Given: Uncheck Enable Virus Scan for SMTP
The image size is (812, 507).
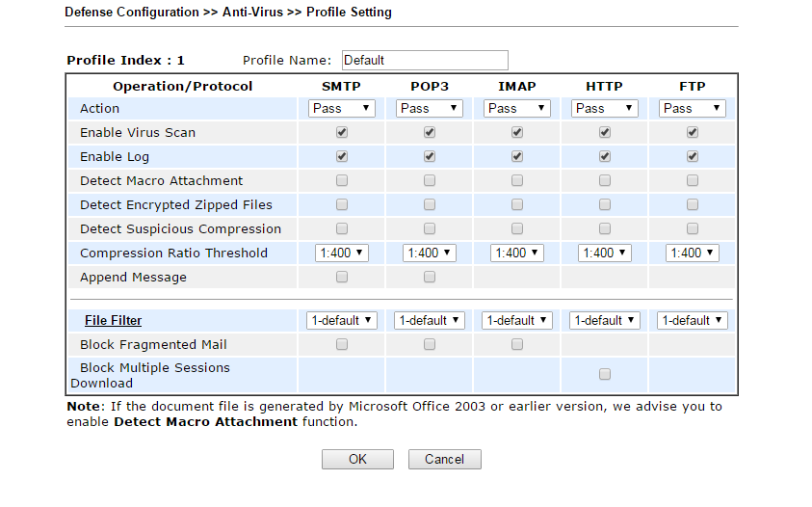Looking at the screenshot, I should pyautogui.click(x=342, y=132).
